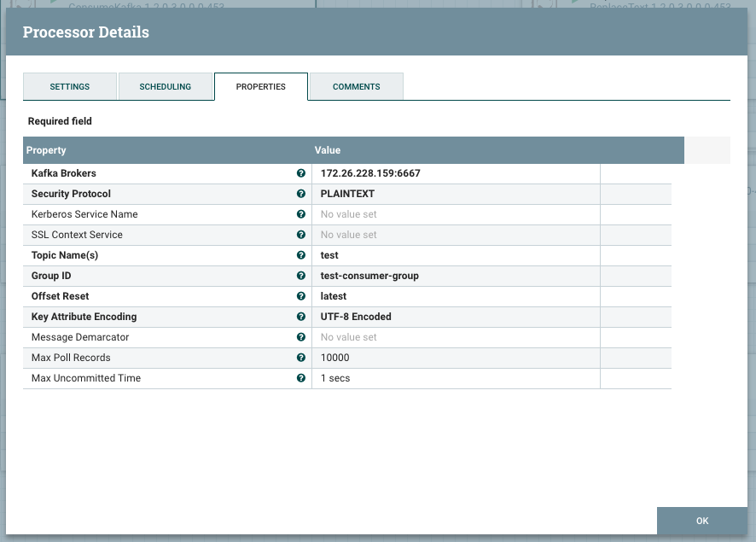Click the SSL Context Service empty value
The height and width of the screenshot is (542, 756).
tap(349, 235)
